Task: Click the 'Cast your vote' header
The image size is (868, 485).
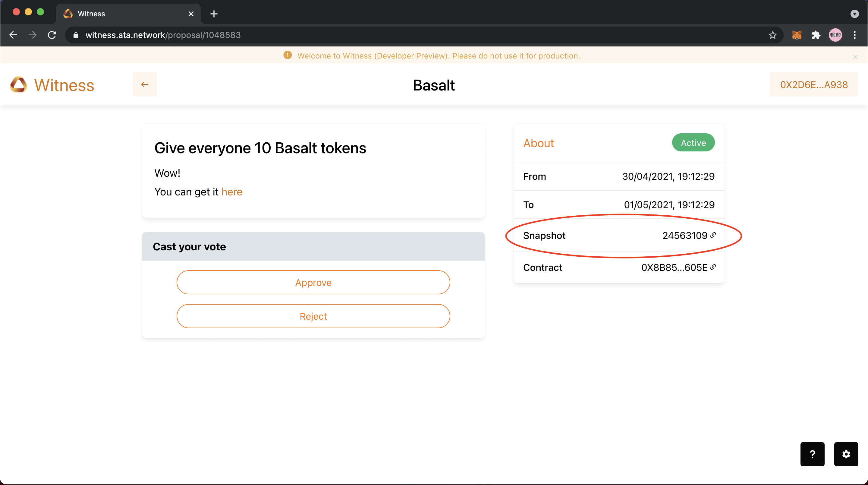Action: point(313,246)
